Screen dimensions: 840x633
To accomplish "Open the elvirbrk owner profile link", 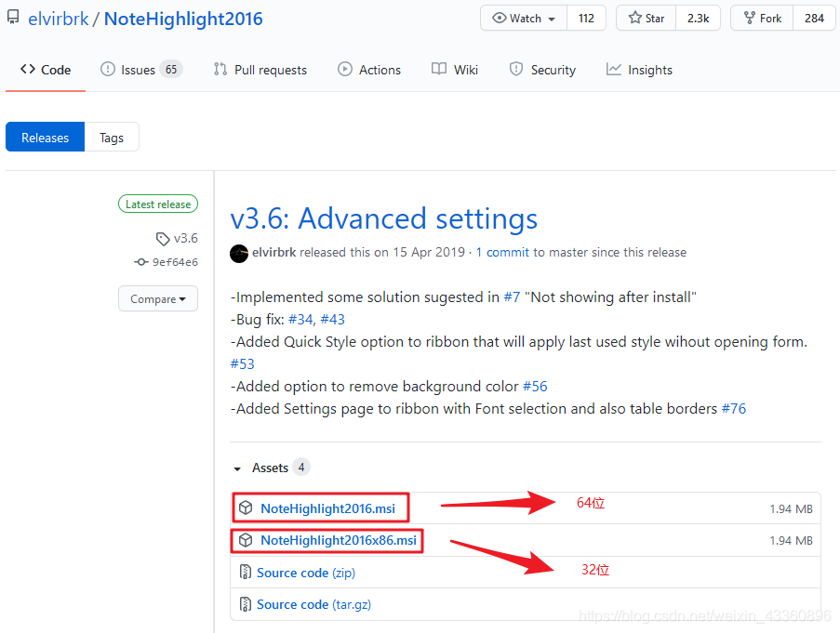I will tap(59, 19).
